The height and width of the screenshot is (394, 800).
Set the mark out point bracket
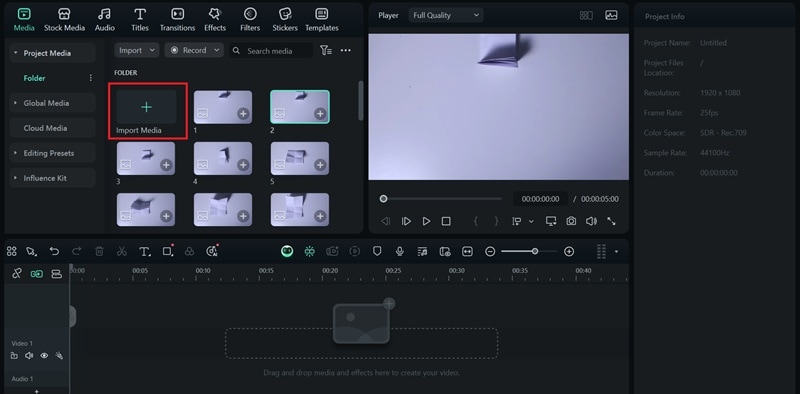click(x=496, y=221)
